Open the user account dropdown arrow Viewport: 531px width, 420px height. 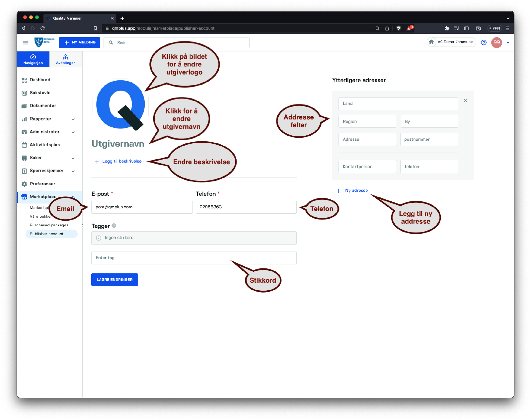pyautogui.click(x=508, y=43)
